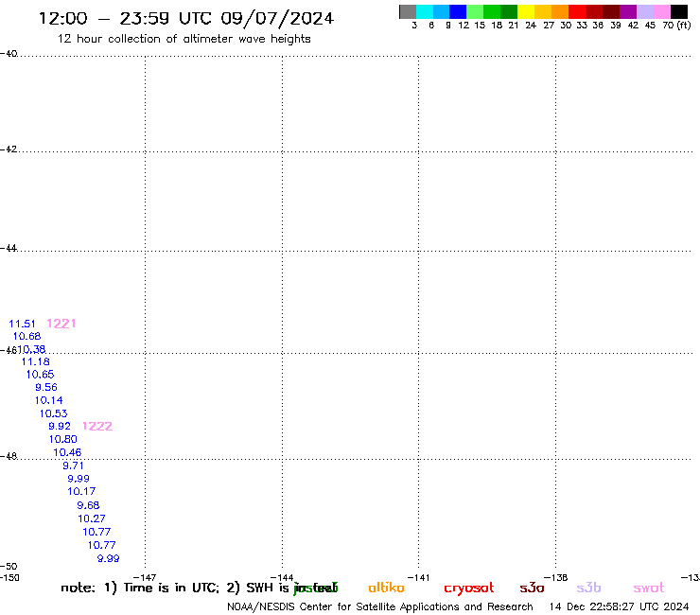Viewport: 700px width, 615px height.
Task: Click the date title 09/07/2024
Action: [277, 18]
